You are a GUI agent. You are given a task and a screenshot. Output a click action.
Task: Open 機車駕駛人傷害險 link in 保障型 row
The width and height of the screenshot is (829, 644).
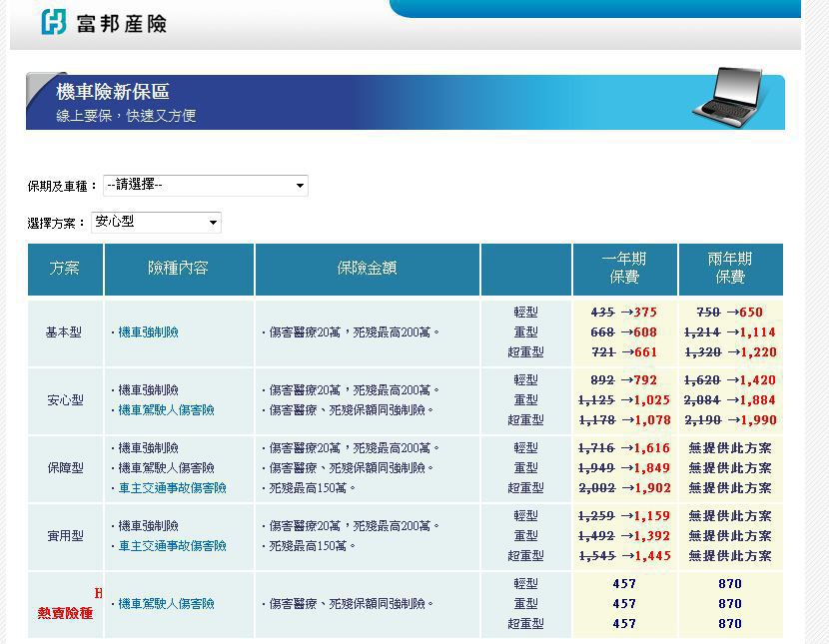[166, 468]
